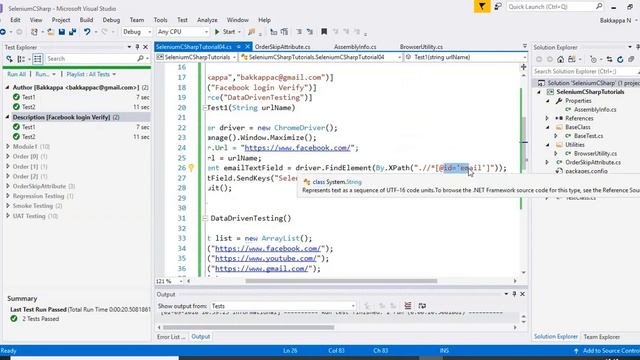Open the Build menu

[x=86, y=20]
